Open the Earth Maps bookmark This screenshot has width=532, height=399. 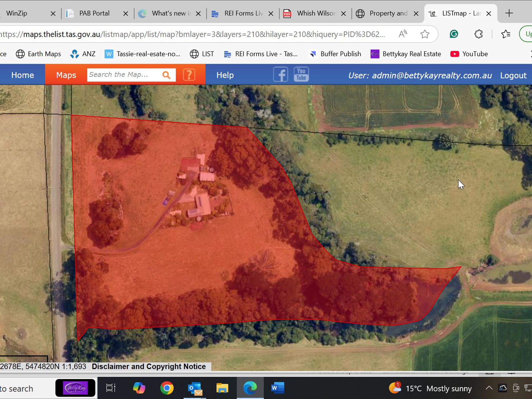pos(38,54)
